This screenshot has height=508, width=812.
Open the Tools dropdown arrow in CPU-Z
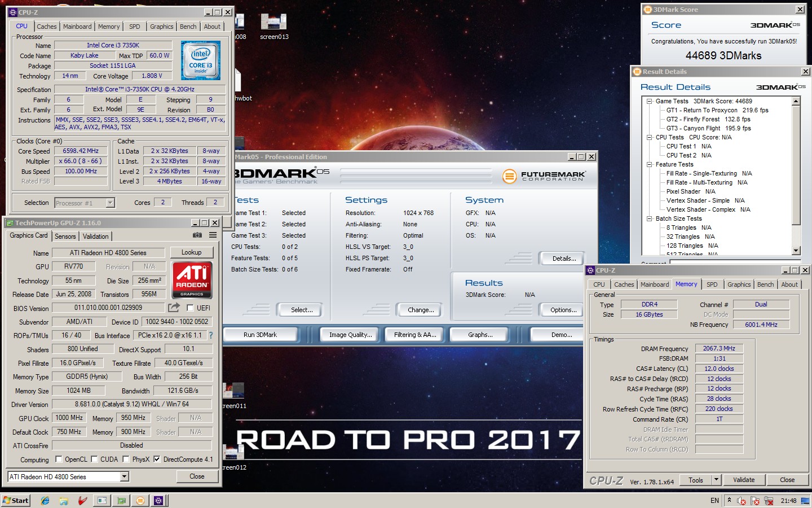point(716,480)
